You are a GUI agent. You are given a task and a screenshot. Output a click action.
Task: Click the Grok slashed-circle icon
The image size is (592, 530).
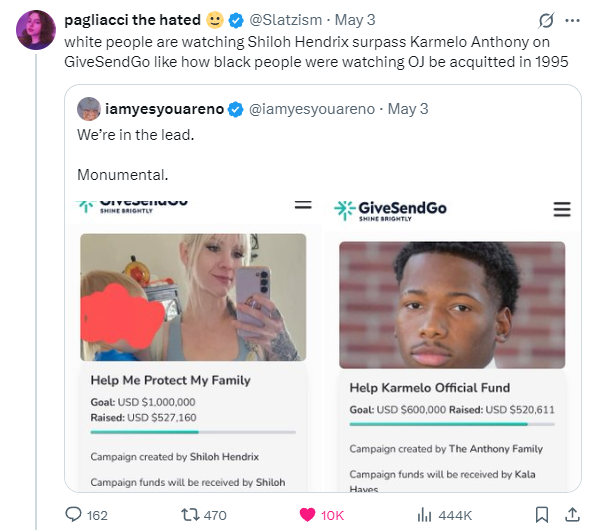(x=546, y=20)
